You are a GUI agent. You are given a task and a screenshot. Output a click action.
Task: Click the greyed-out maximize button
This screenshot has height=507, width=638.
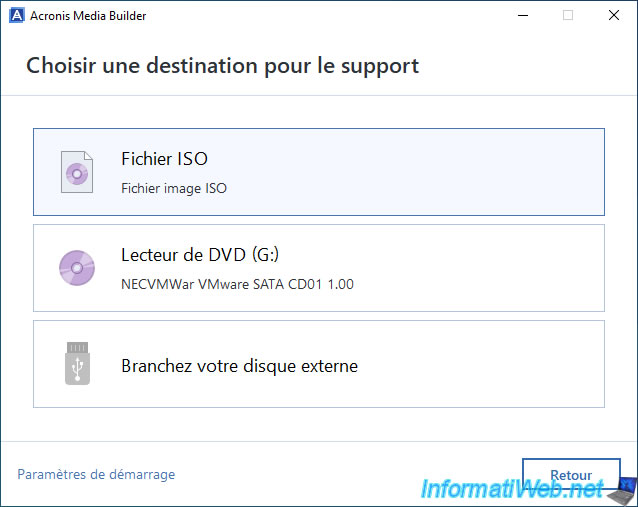point(567,16)
